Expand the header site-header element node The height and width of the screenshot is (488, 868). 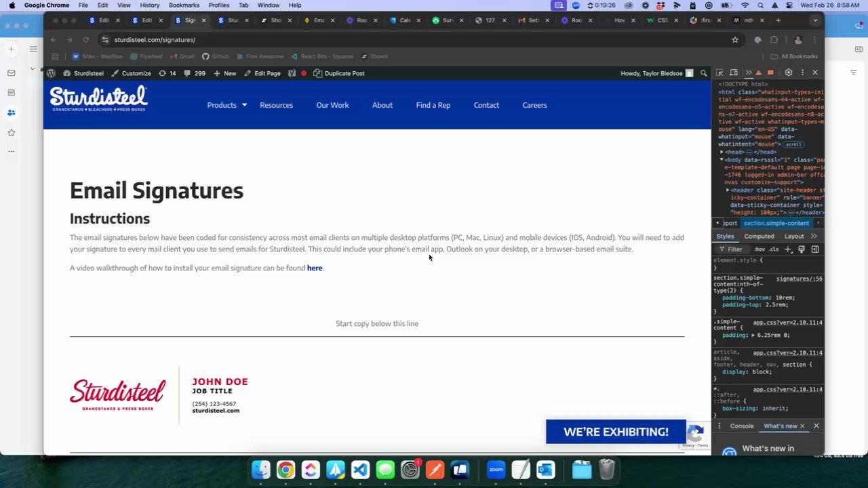click(x=728, y=190)
